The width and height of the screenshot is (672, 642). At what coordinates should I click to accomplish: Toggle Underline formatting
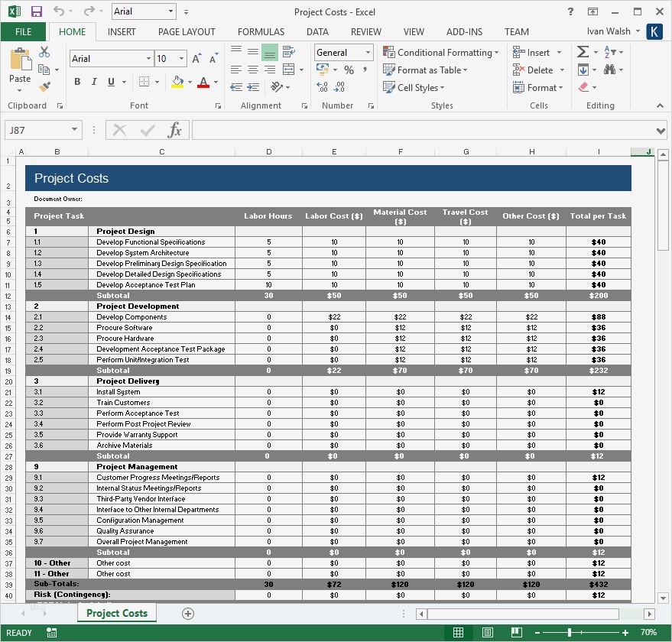pyautogui.click(x=112, y=82)
